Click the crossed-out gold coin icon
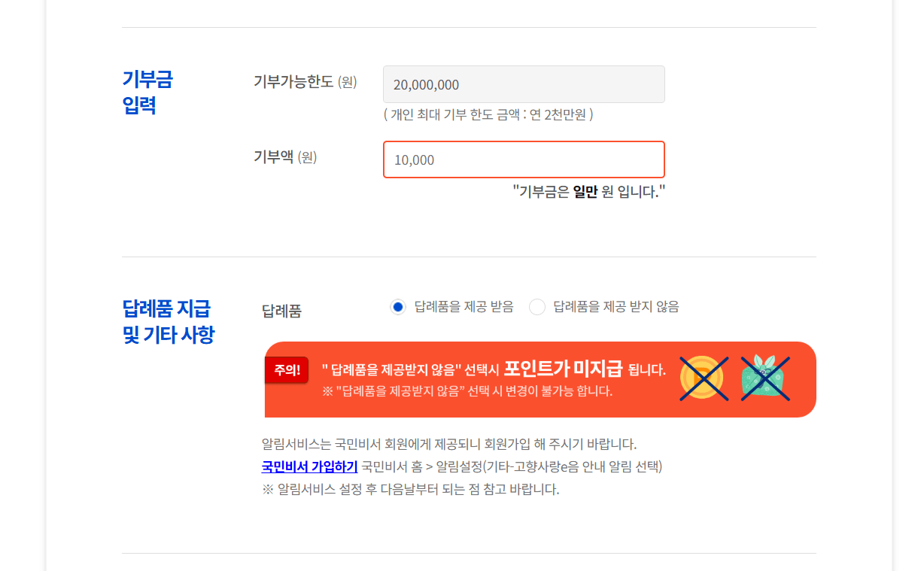Viewport: 924px width, 571px height. tap(704, 378)
